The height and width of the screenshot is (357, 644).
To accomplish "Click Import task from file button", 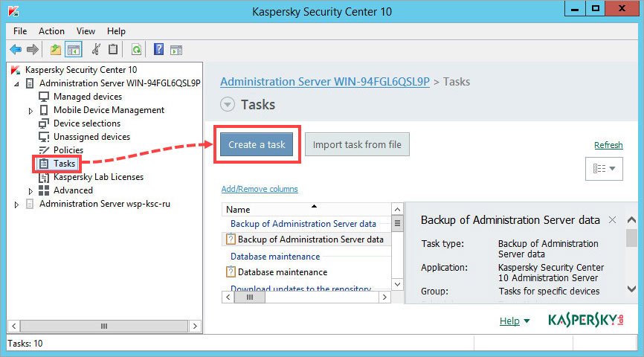I will click(x=357, y=144).
